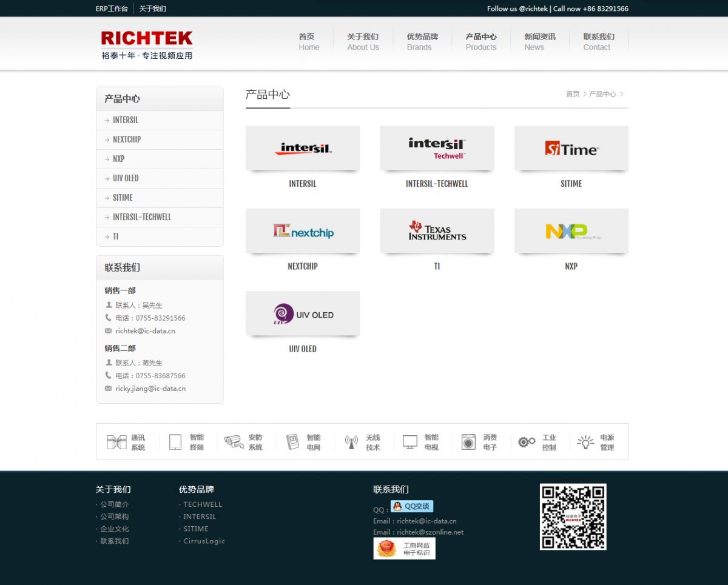Viewport: 728px width, 585px height.
Task: Open the Products menu item
Action: coord(481,42)
